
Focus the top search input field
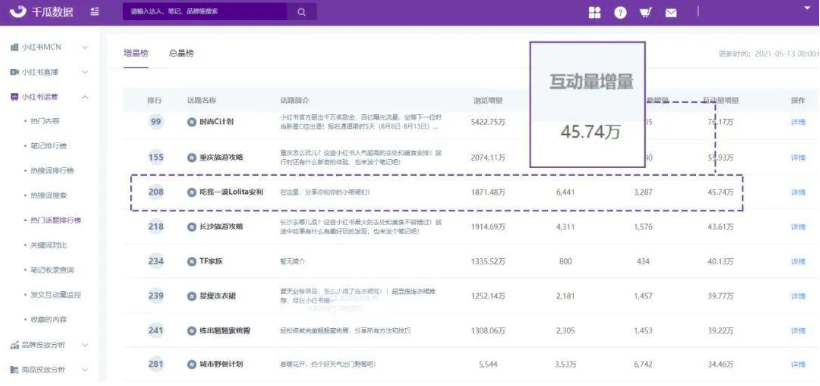pos(205,12)
